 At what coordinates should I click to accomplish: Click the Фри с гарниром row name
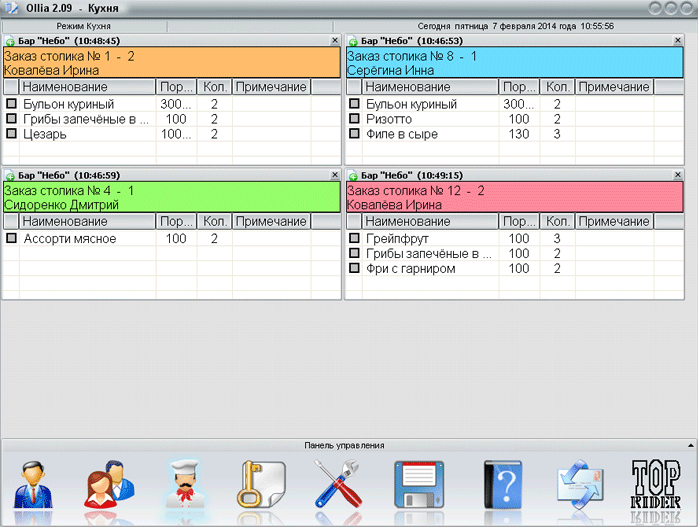(411, 269)
